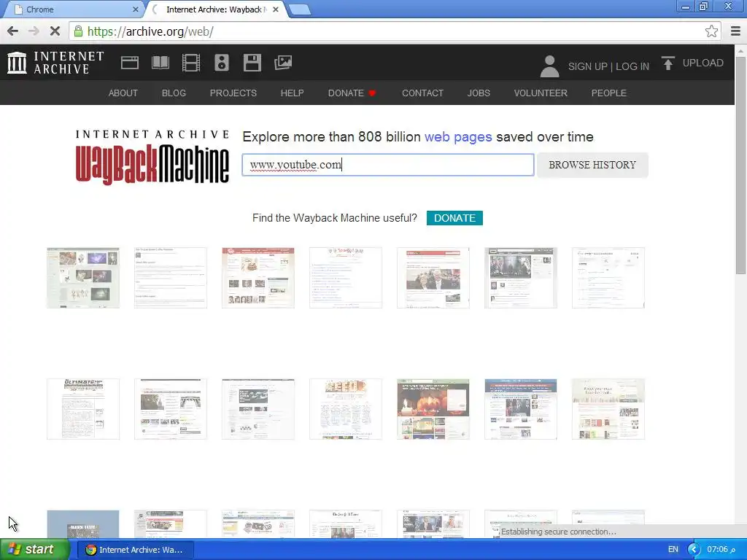This screenshot has height=560, width=747.
Task: Open the HELP menu item
Action: tap(292, 93)
